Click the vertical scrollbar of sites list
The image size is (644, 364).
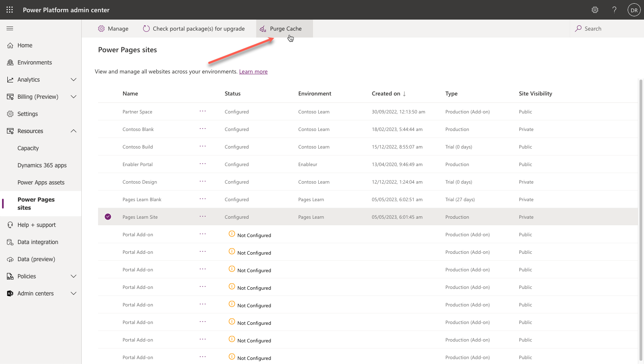point(641,220)
